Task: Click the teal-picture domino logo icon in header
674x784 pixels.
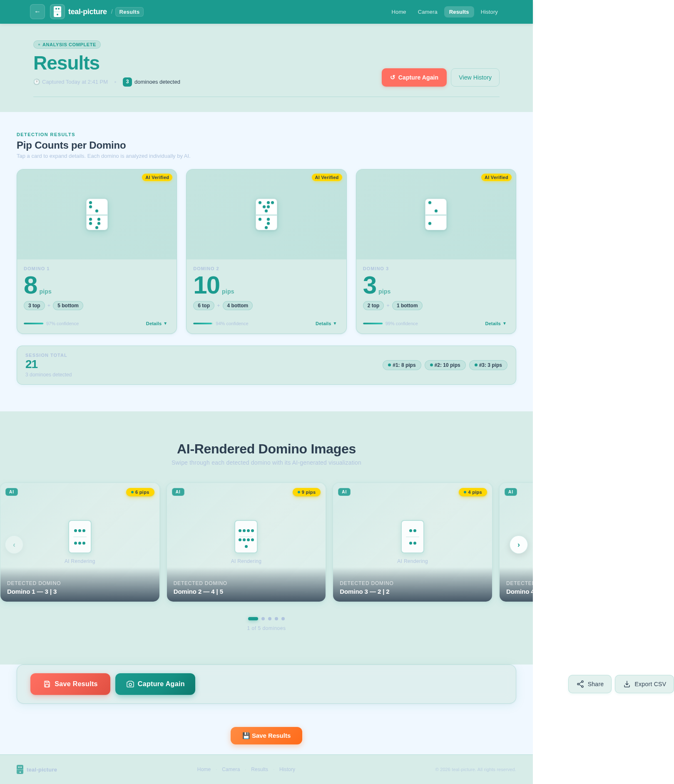Action: 57,12
